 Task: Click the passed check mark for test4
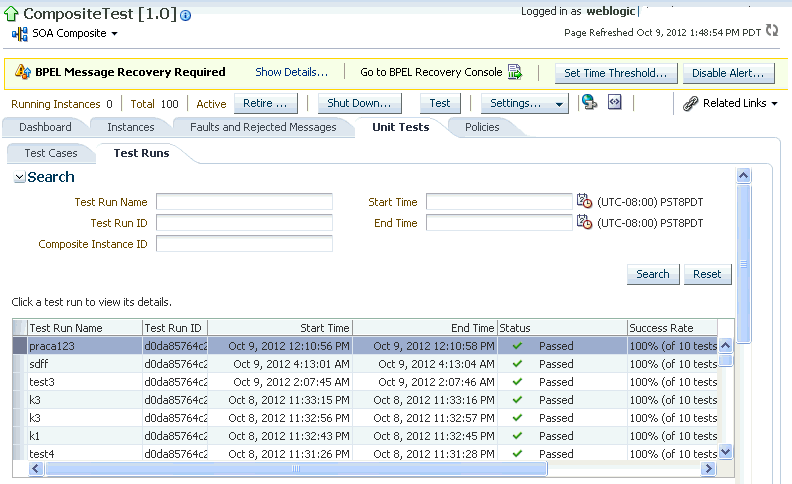[x=517, y=454]
